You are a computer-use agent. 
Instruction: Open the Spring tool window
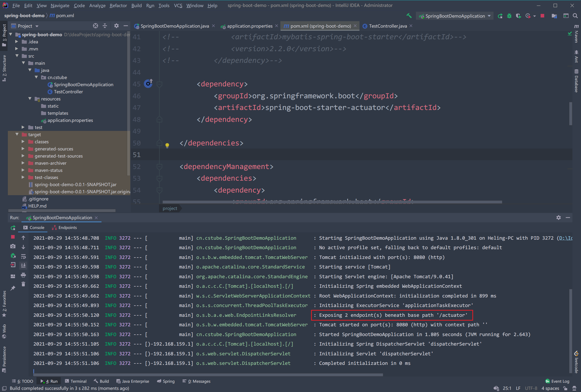coord(166,381)
